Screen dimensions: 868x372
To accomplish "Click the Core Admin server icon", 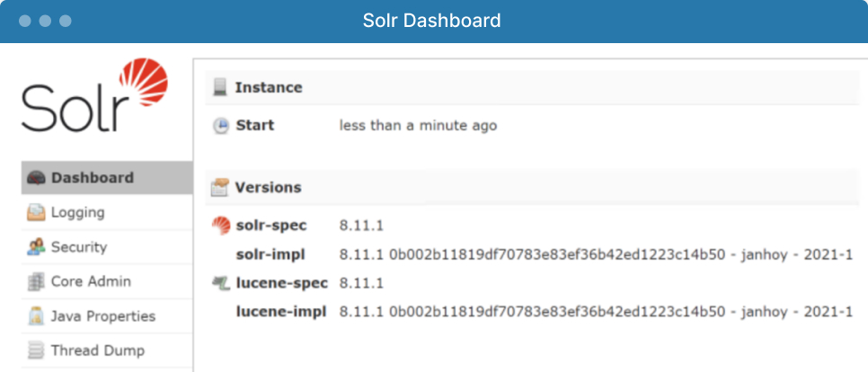I will tap(36, 282).
